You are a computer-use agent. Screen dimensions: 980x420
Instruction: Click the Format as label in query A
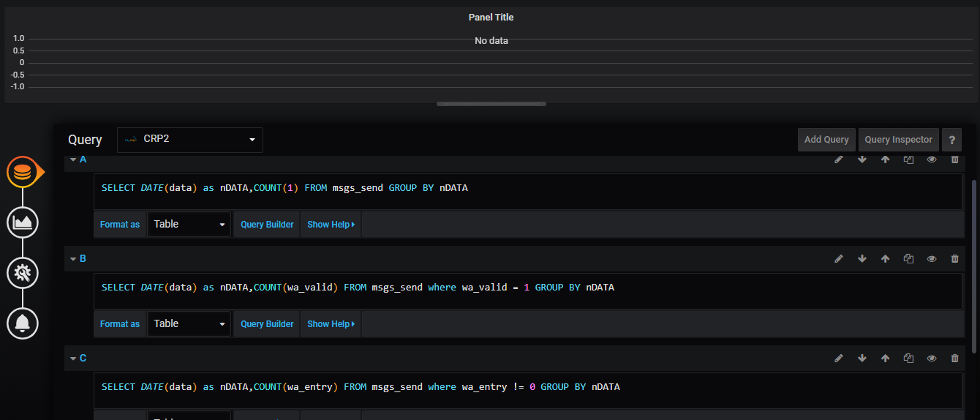point(120,225)
